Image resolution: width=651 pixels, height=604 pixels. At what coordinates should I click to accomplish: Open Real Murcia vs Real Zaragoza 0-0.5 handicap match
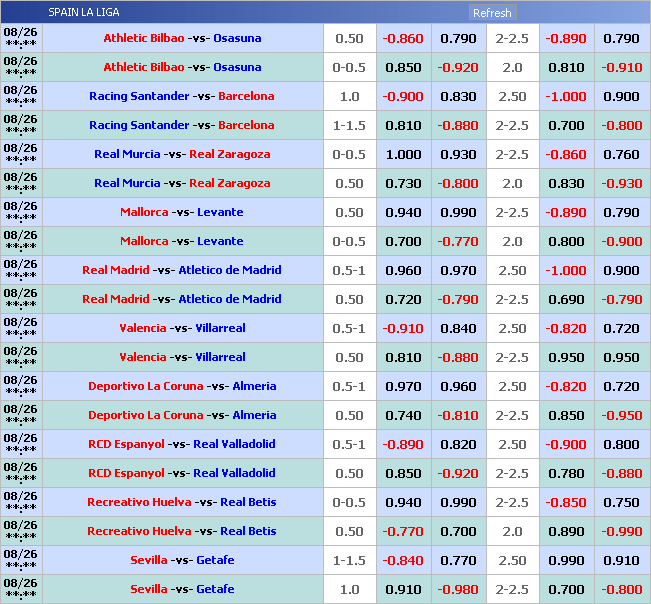coord(182,154)
